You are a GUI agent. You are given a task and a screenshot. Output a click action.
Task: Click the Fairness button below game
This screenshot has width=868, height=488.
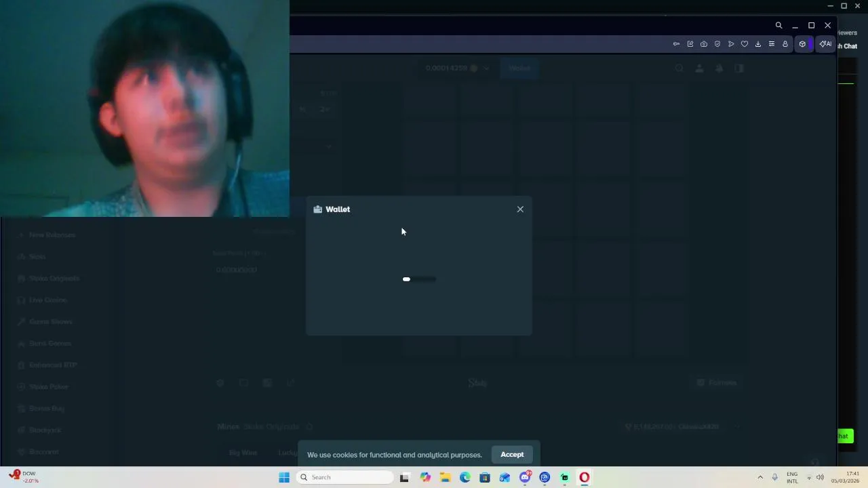coord(717,382)
